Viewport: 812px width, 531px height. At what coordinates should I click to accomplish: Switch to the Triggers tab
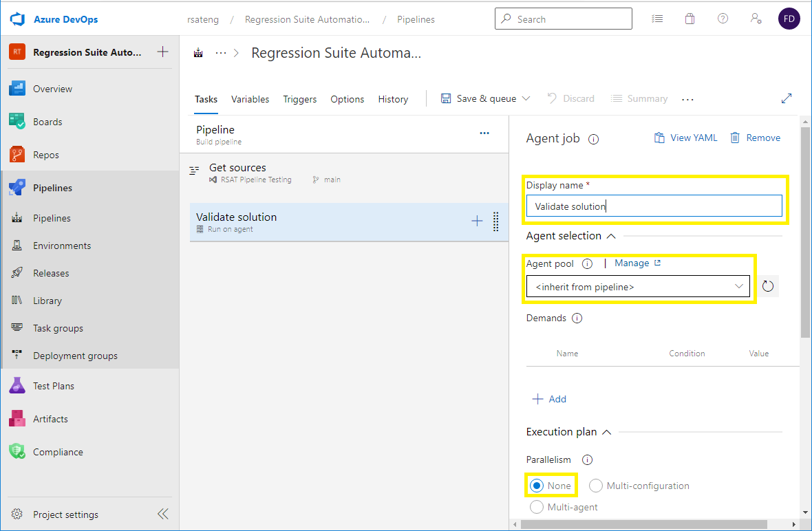click(299, 99)
